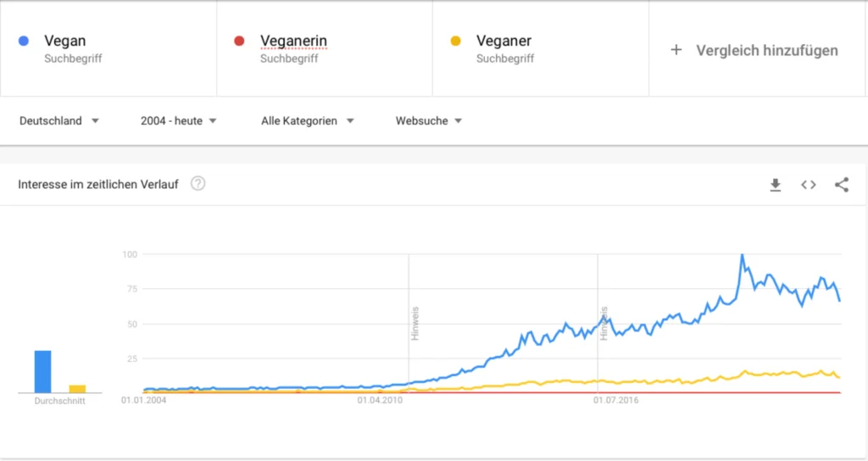Expand the 2004 - heute time range
Image resolution: width=868 pixels, height=461 pixels.
[178, 120]
